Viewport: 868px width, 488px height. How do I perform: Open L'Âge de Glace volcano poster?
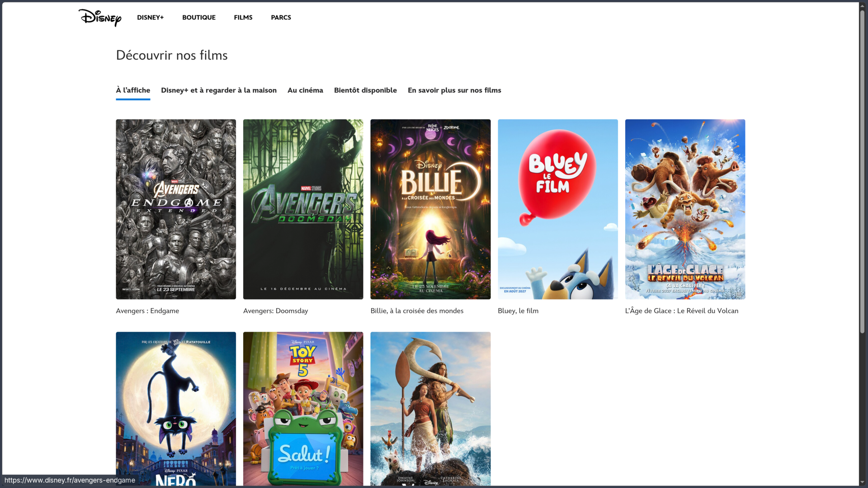tap(685, 209)
